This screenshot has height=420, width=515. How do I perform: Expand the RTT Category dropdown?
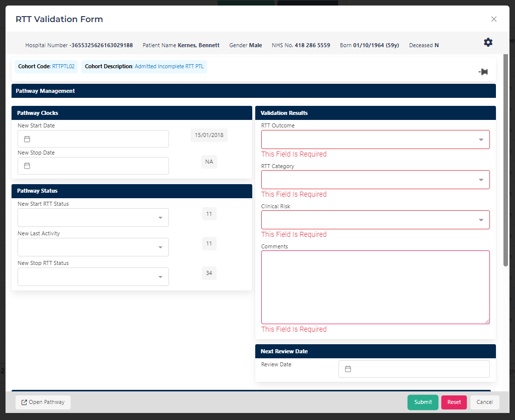pyautogui.click(x=480, y=180)
